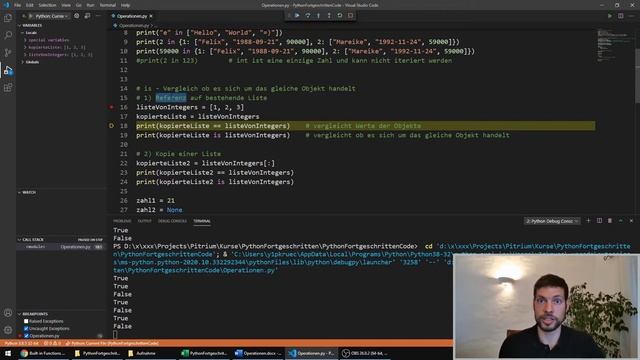Toggle the breakpoint on line 16
This screenshot has height=360, width=640.
point(111,107)
